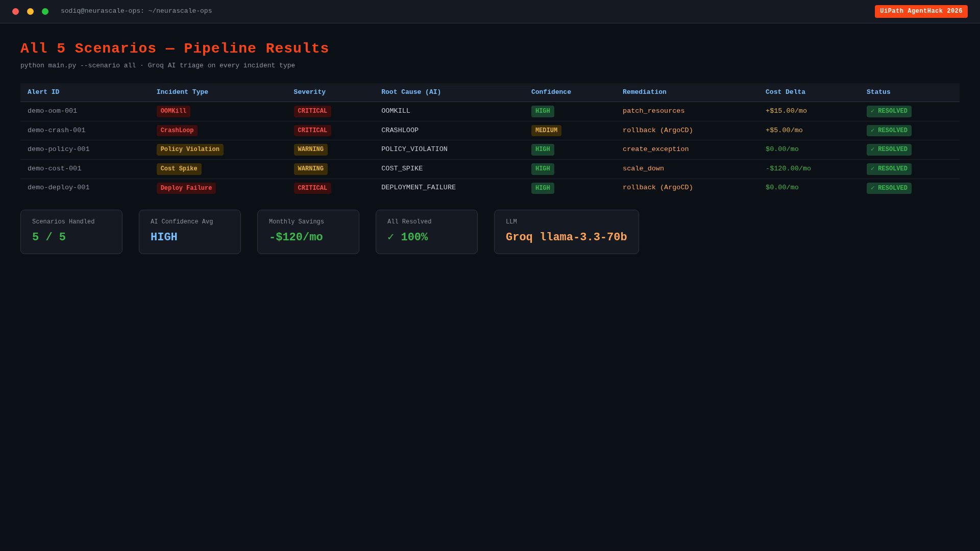Click the green window maximize dot

point(45,11)
